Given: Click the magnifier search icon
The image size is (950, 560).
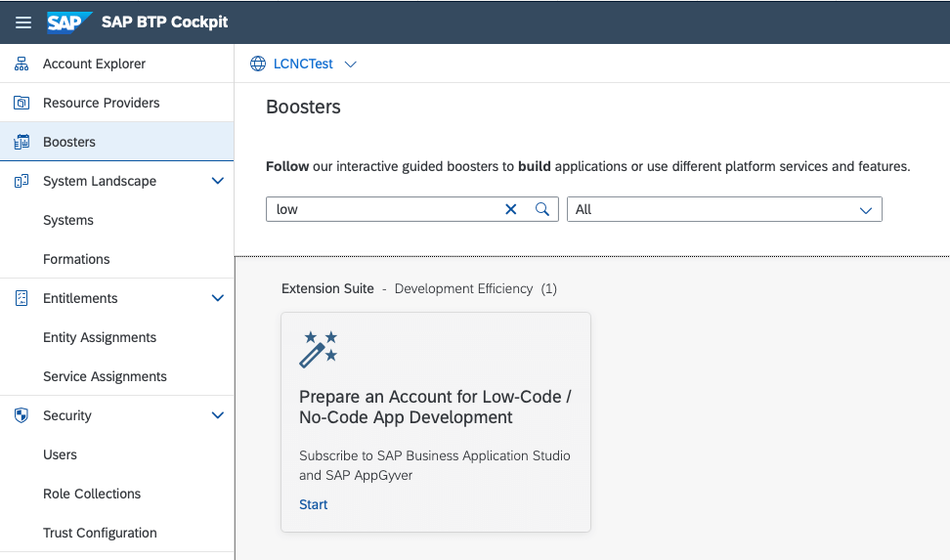Looking at the screenshot, I should coord(542,209).
